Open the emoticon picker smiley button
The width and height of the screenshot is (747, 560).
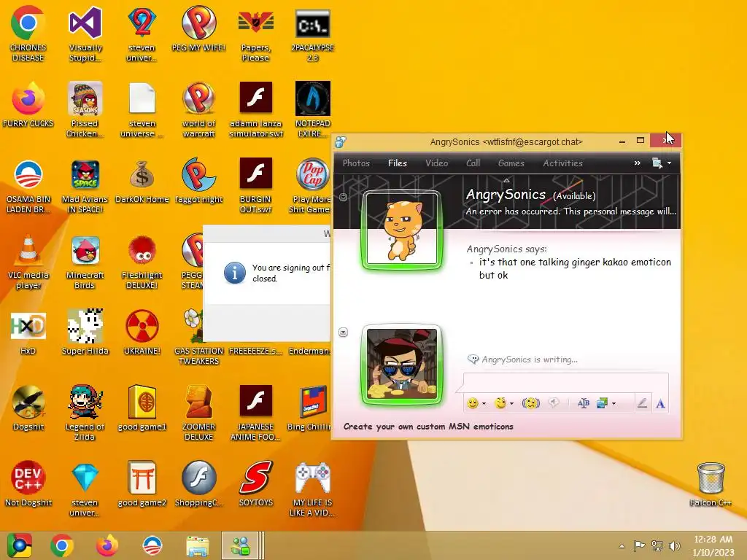click(473, 403)
